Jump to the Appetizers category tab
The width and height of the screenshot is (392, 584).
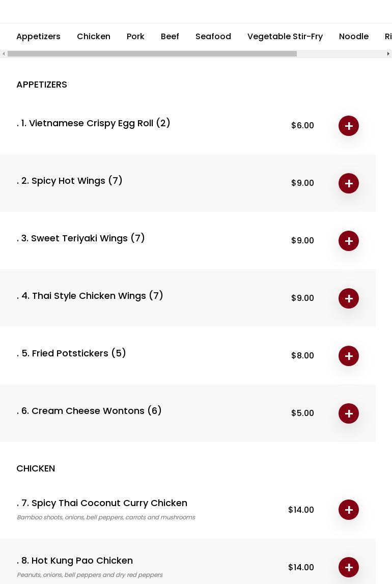[38, 37]
